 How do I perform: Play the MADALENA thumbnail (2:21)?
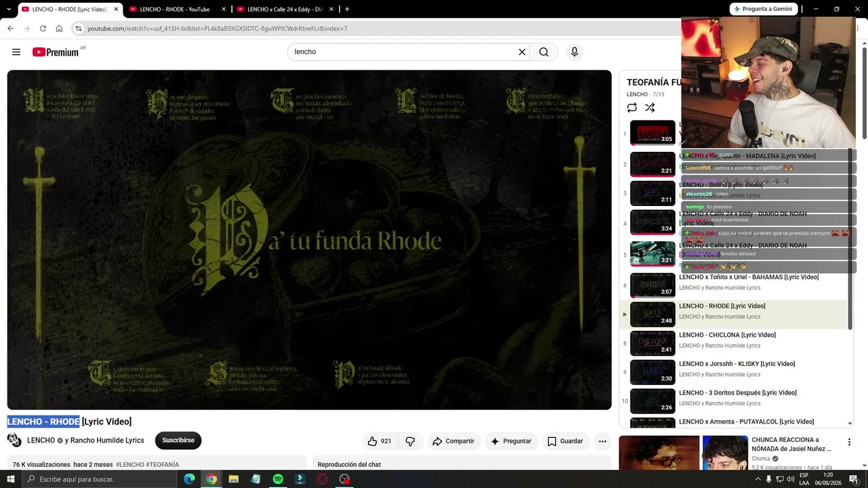652,164
